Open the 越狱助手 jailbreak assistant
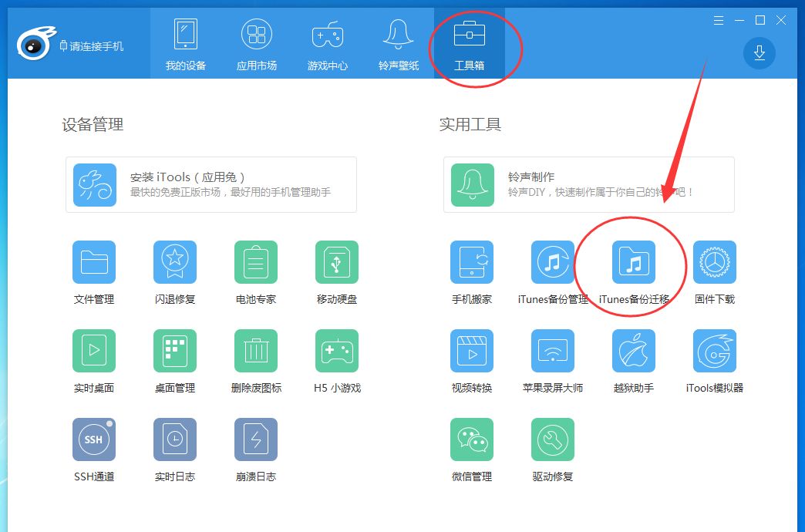The image size is (805, 532). (634, 352)
